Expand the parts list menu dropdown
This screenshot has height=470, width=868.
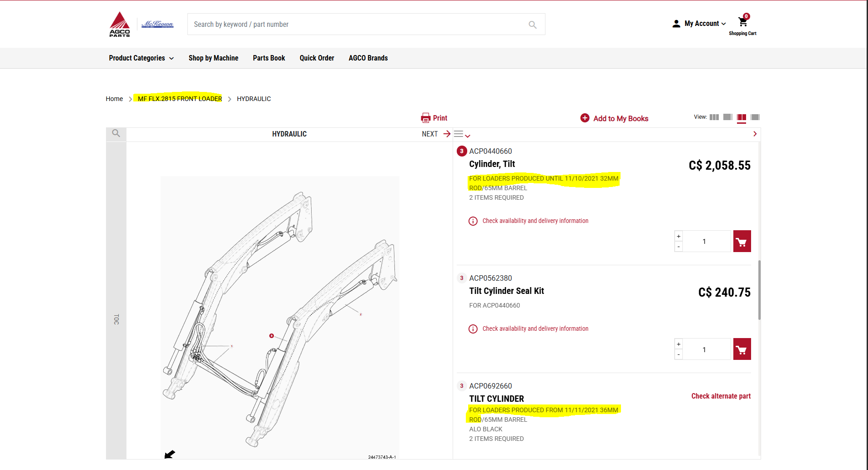pyautogui.click(x=462, y=134)
